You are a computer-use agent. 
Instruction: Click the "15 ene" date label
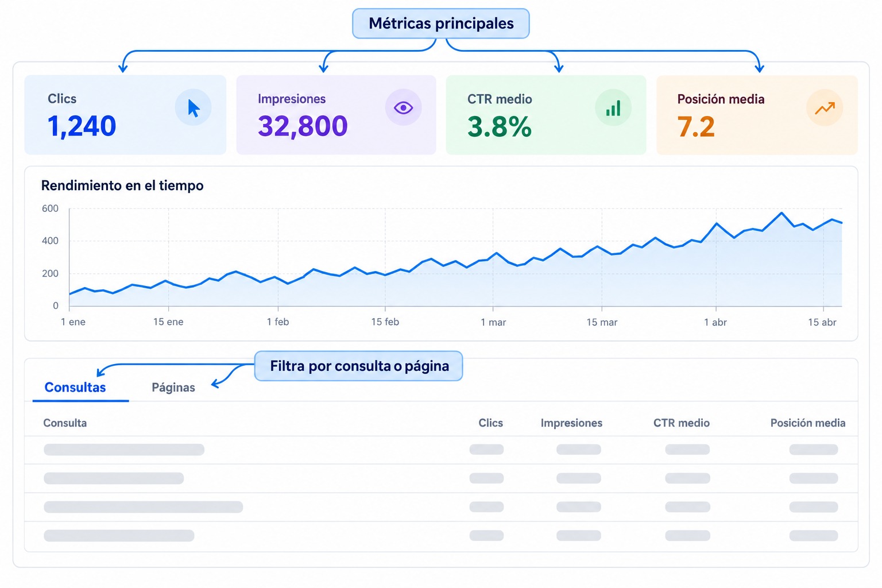pyautogui.click(x=168, y=322)
